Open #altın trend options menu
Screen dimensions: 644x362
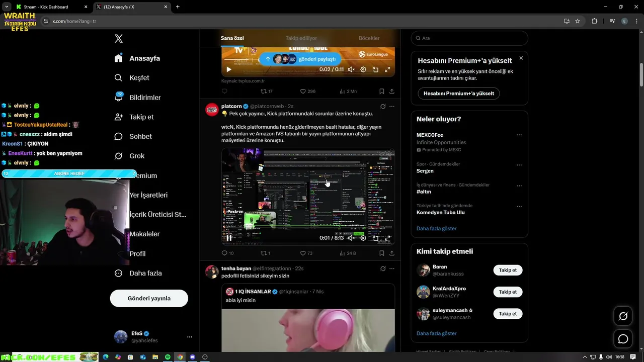[519, 186]
